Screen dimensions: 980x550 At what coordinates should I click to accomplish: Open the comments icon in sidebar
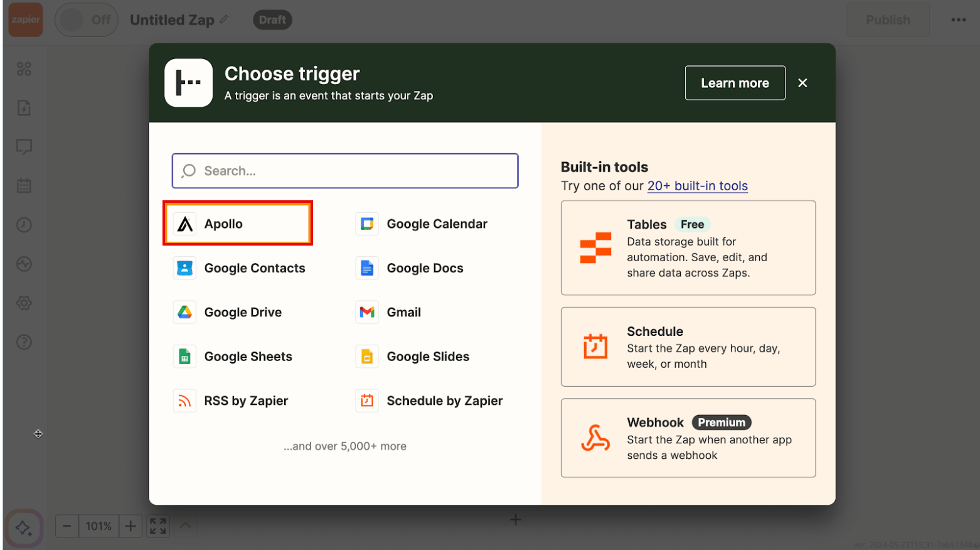24,147
